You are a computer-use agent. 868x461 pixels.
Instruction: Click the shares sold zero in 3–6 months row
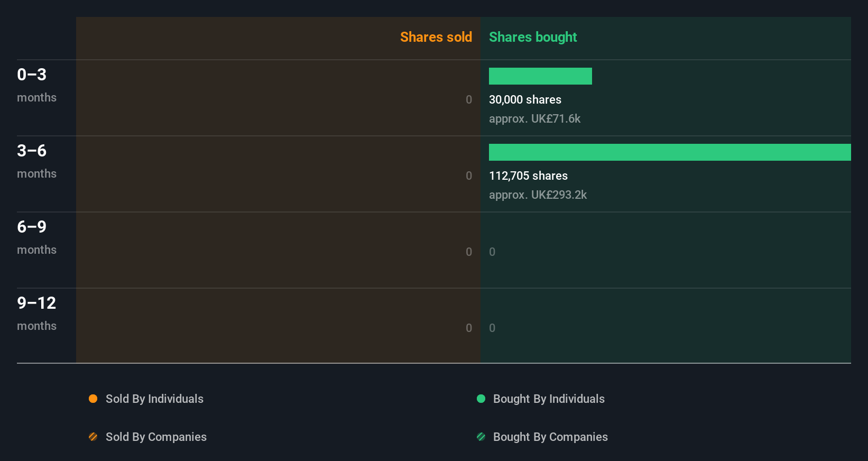click(x=469, y=176)
